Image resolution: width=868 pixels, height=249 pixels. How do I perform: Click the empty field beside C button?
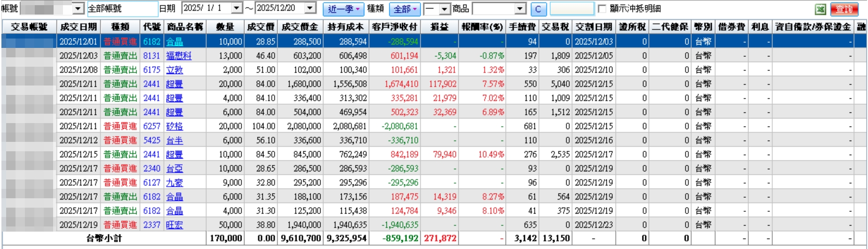(x=571, y=8)
